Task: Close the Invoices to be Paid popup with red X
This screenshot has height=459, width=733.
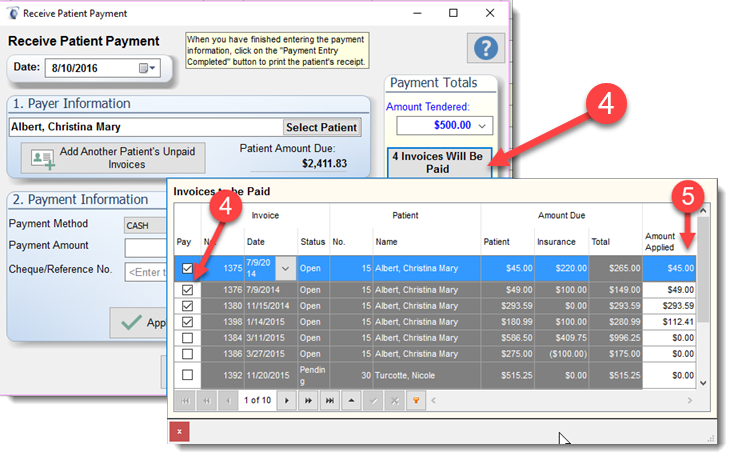Action: (180, 431)
